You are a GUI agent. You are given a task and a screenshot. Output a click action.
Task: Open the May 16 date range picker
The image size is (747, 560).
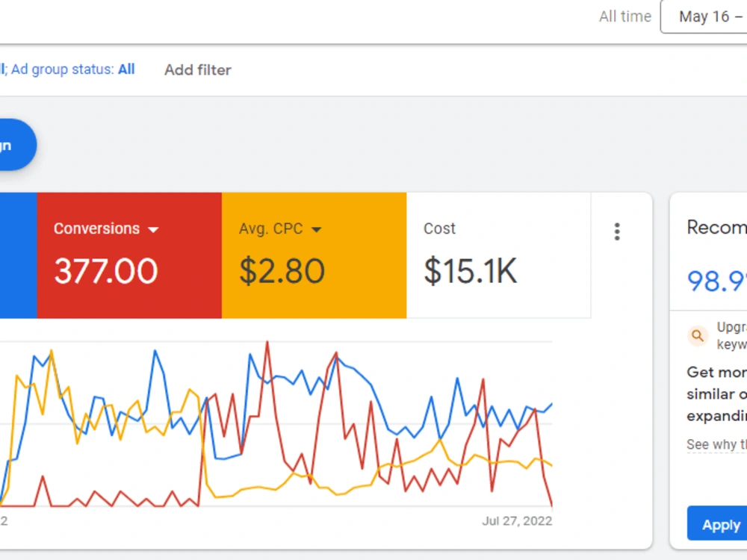pos(704,16)
